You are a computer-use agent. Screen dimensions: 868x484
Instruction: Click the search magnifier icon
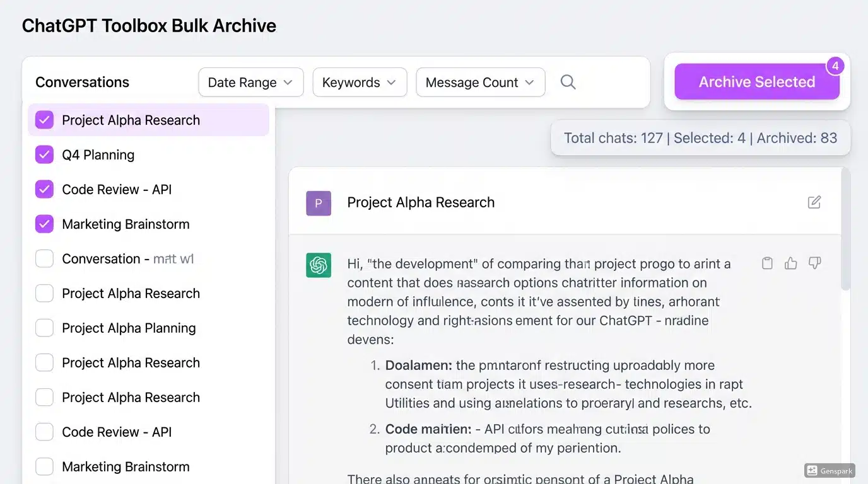coord(567,82)
